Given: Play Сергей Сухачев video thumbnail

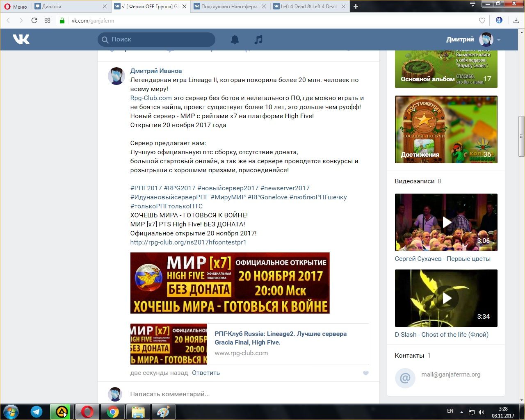Looking at the screenshot, I should pyautogui.click(x=446, y=222).
